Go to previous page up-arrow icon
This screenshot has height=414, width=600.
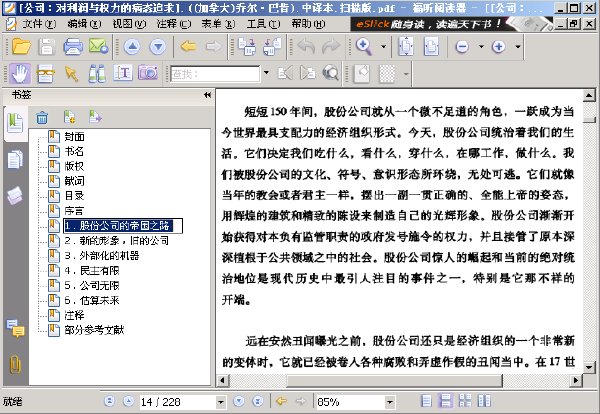(x=132, y=47)
